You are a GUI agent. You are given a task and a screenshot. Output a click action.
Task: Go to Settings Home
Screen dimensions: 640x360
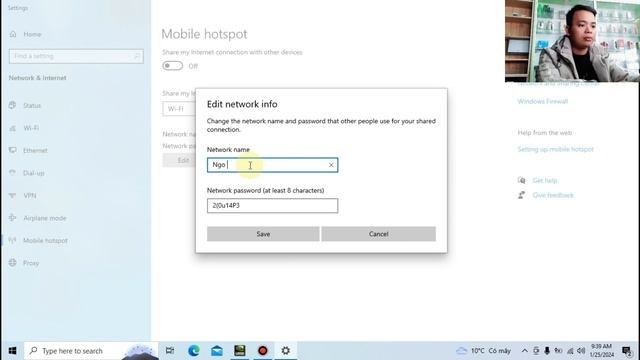[32, 34]
